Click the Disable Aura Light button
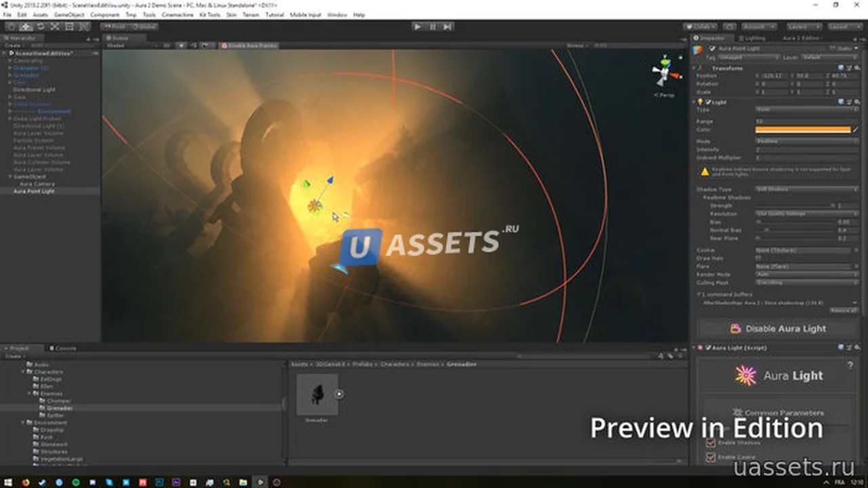868x488 pixels. pyautogui.click(x=778, y=329)
